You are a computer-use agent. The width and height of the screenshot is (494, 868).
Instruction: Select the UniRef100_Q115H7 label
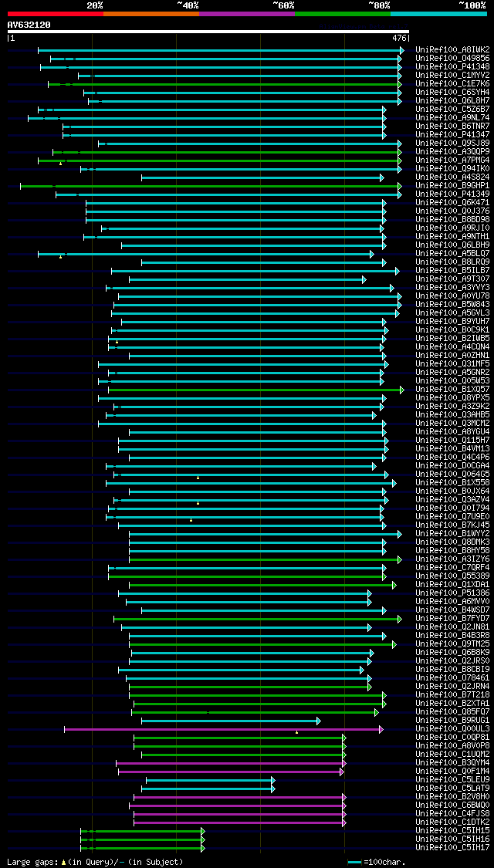tap(452, 440)
